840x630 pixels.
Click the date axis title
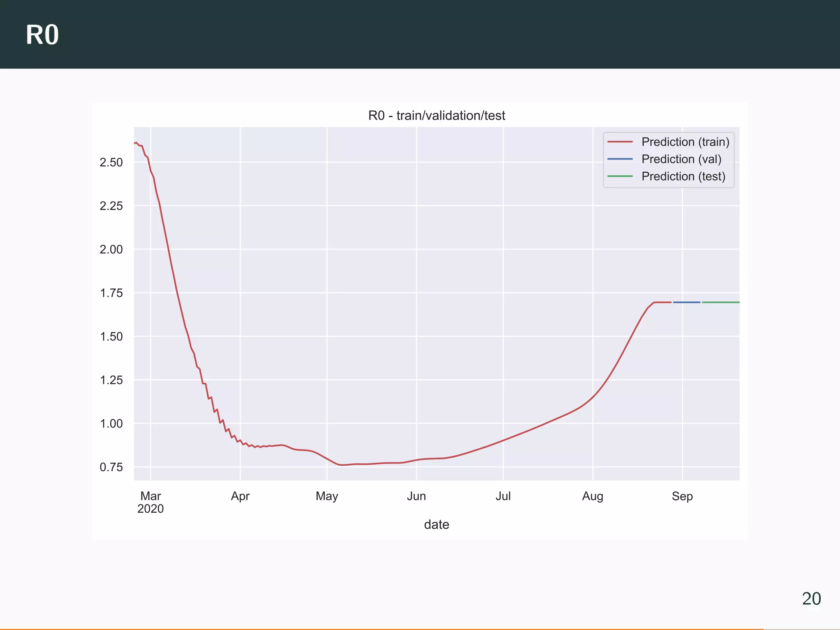point(436,525)
